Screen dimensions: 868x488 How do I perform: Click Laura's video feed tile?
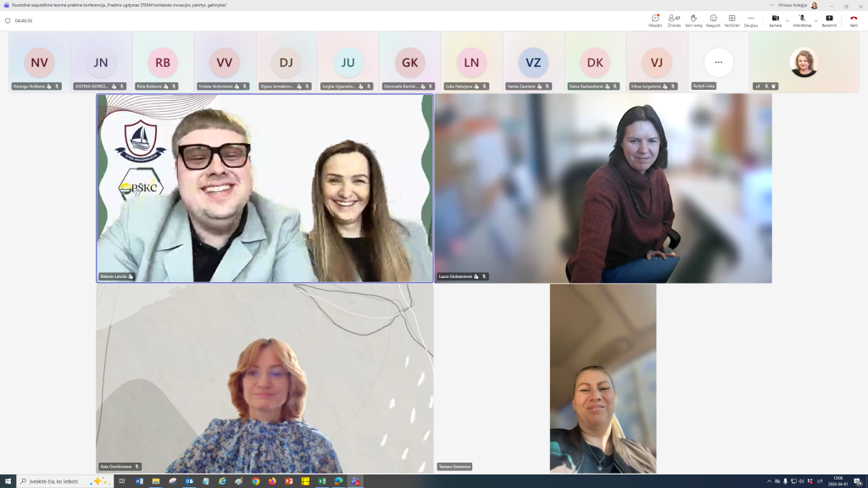point(603,187)
